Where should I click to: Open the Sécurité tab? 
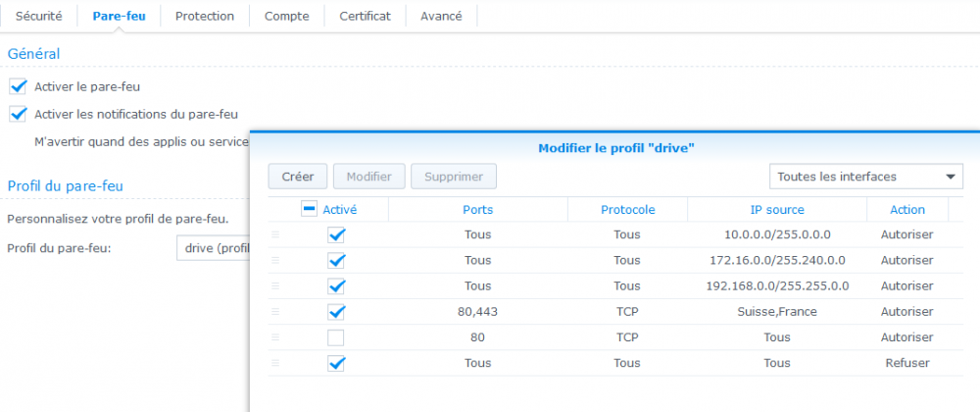coord(39,17)
